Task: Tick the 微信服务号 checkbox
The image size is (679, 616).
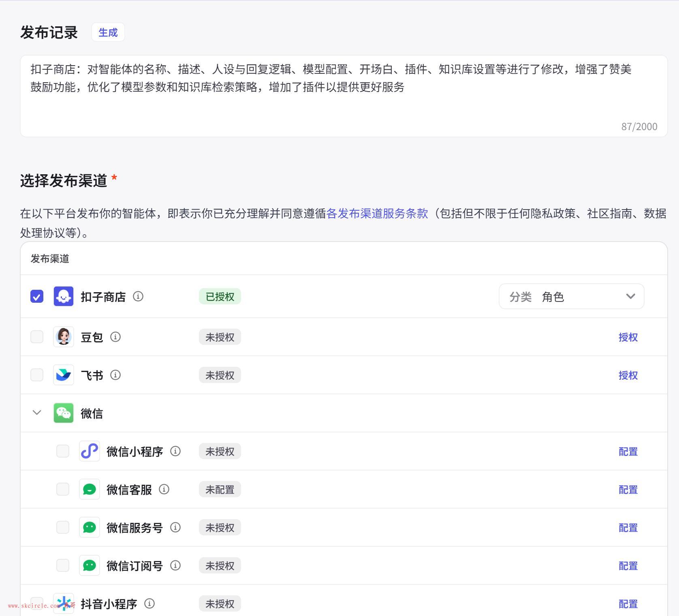Action: pyautogui.click(x=63, y=527)
